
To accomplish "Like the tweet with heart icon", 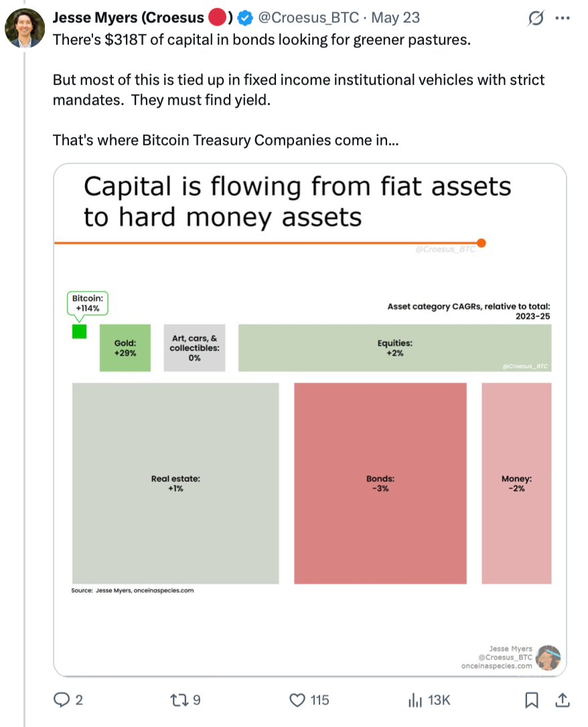I will [297, 700].
